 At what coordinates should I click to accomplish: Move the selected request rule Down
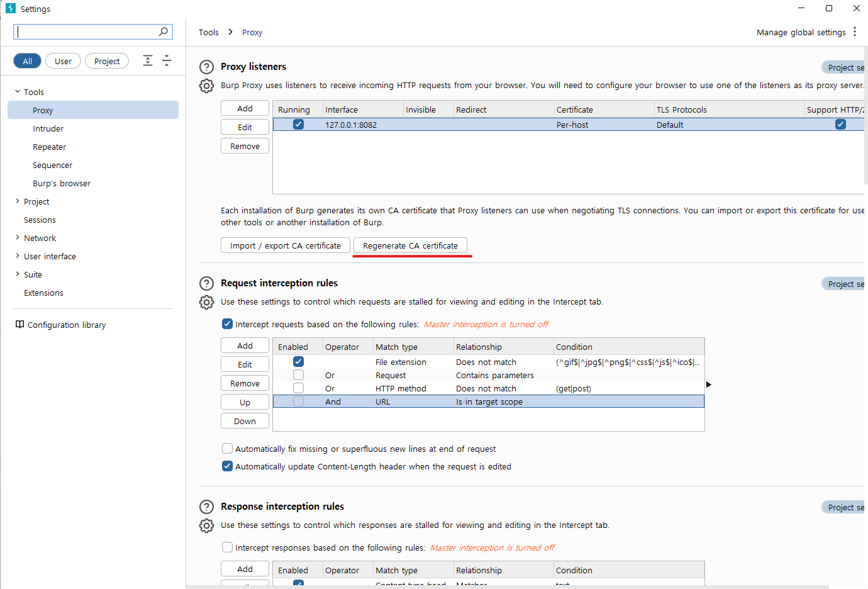pos(245,421)
